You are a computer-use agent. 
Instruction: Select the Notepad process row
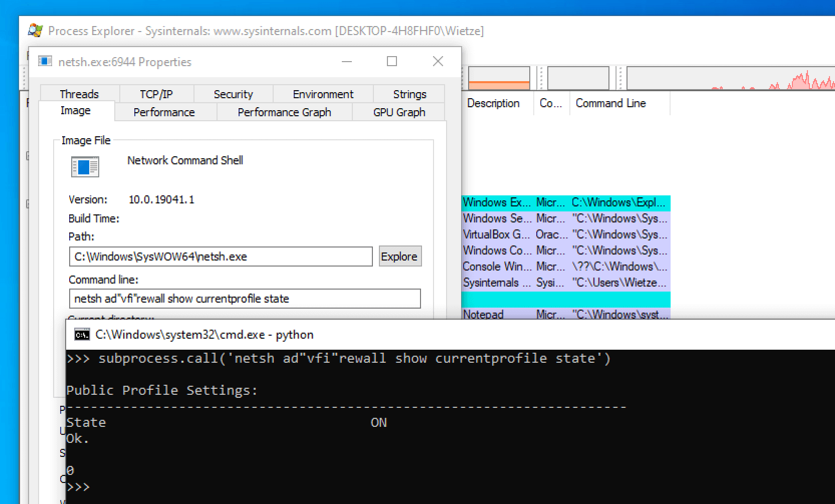[566, 314]
